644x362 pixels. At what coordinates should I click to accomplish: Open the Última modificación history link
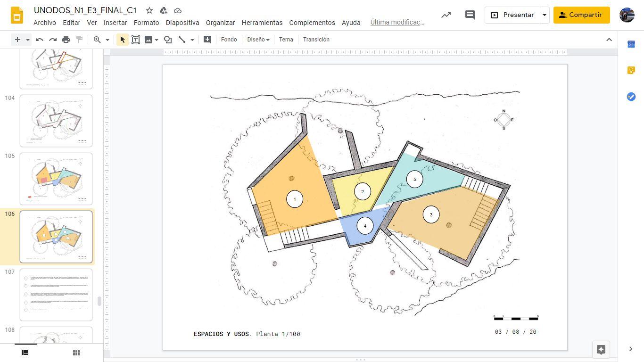[x=397, y=22]
